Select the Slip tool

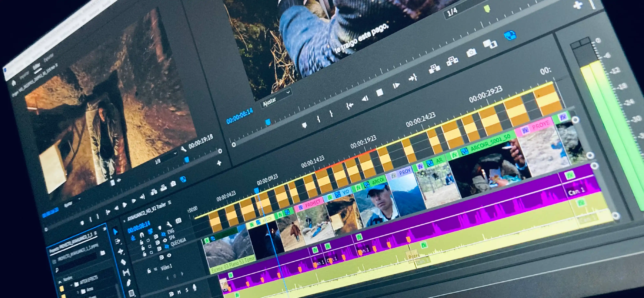tap(126, 273)
